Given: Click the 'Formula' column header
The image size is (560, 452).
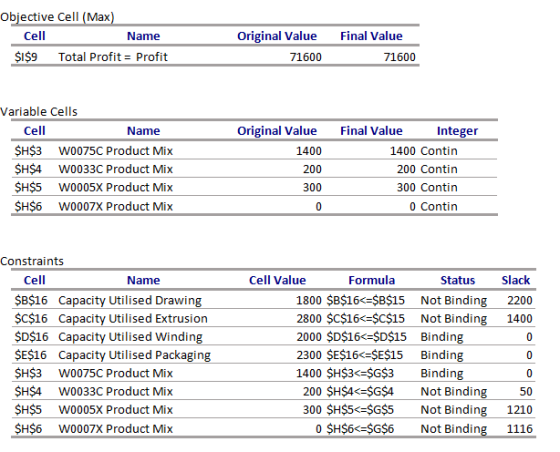Looking at the screenshot, I should click(x=371, y=280).
